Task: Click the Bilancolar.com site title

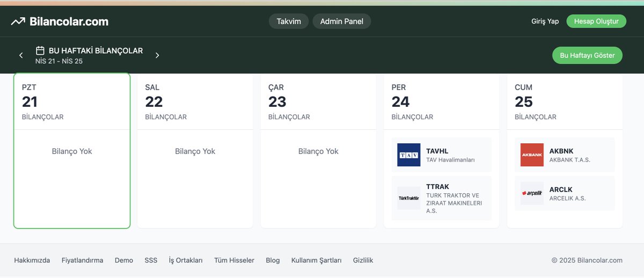Action: 69,21
